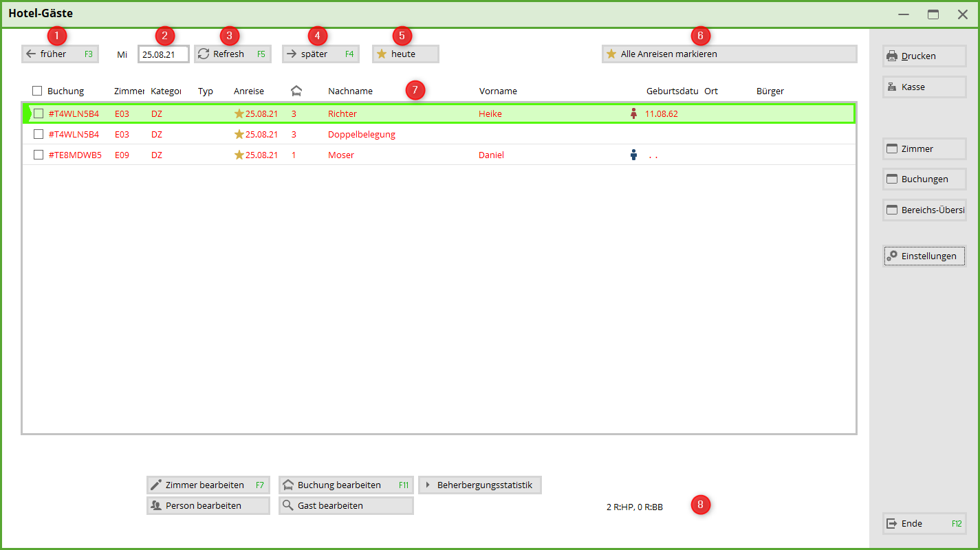The width and height of the screenshot is (980, 550).
Task: Tick the checkbox for Richter booking row
Action: [39, 113]
